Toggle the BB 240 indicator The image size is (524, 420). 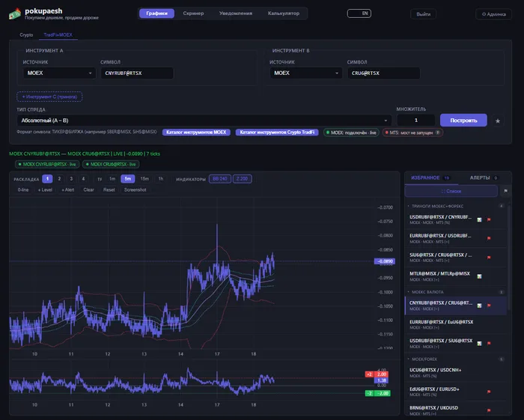click(x=219, y=179)
